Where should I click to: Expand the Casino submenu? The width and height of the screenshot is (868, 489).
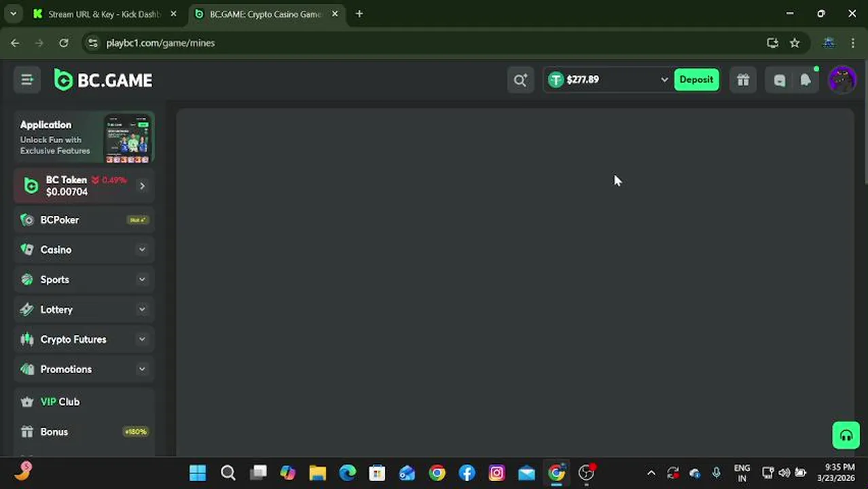[x=142, y=250]
